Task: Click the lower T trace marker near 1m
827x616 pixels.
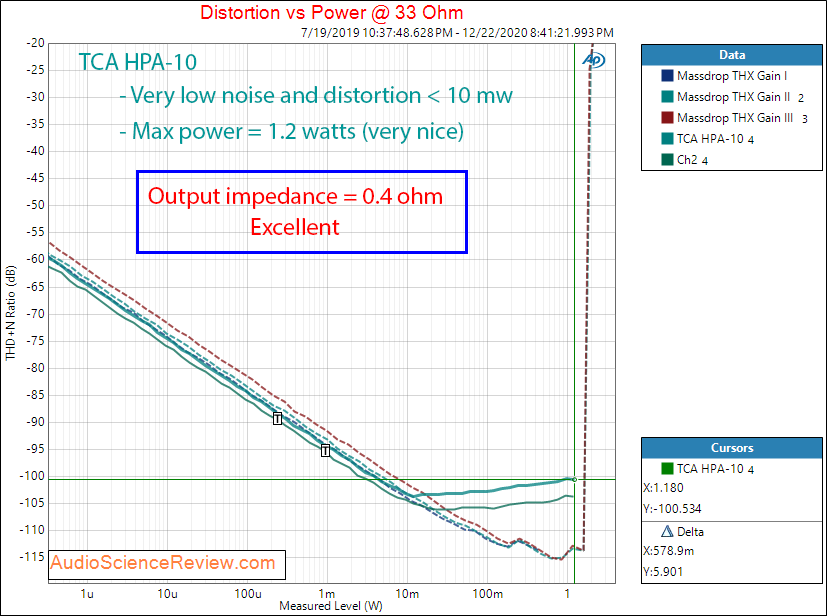Action: 325,450
